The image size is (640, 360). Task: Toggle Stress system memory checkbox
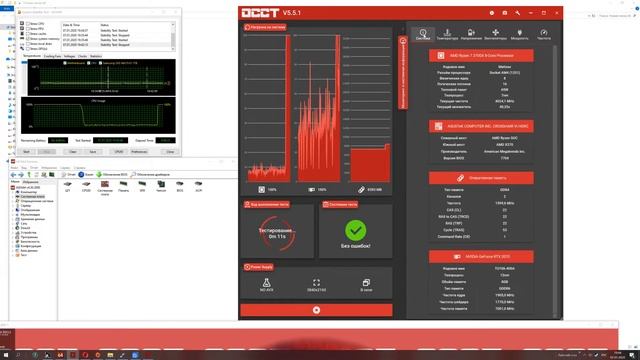(28, 39)
